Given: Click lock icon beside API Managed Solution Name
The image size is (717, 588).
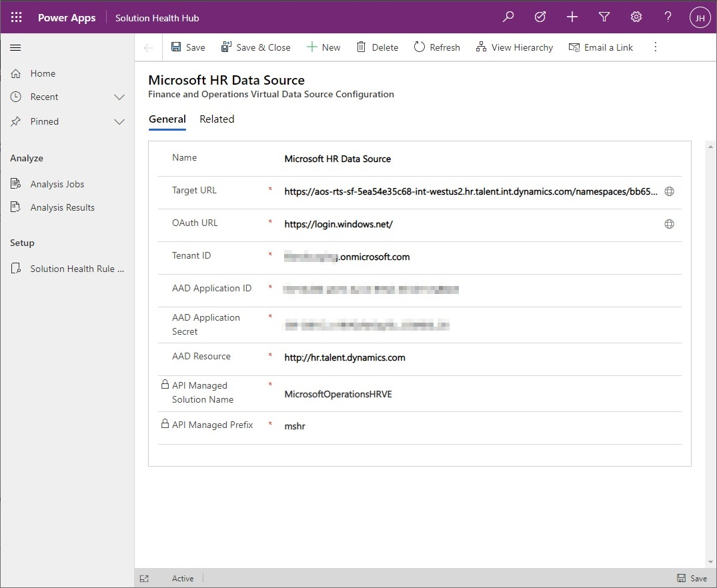Looking at the screenshot, I should [165, 384].
